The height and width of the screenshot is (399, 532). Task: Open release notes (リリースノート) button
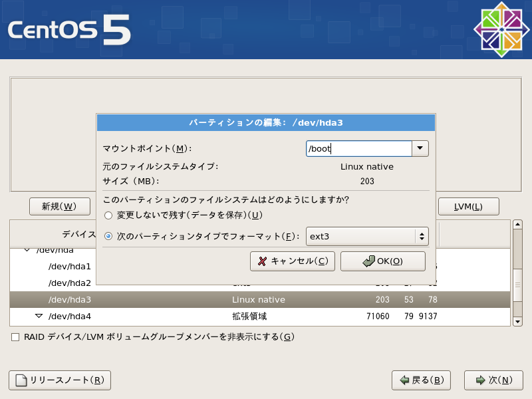click(60, 380)
